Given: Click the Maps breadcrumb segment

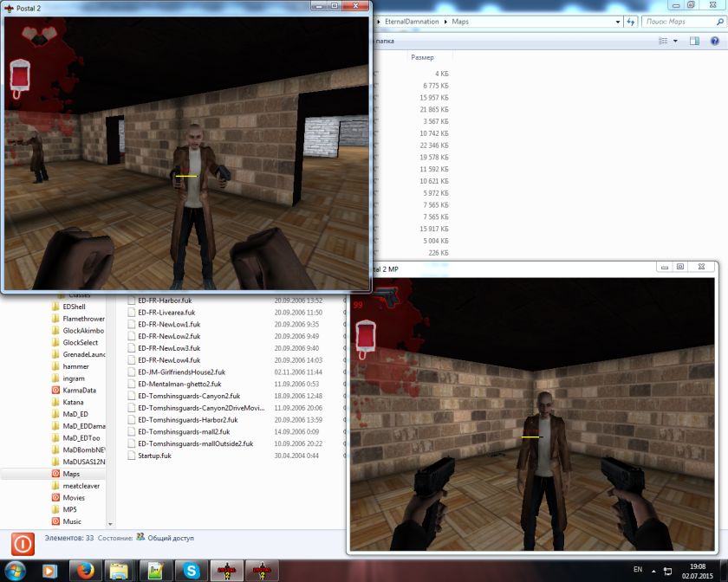Looking at the screenshot, I should click(460, 22).
